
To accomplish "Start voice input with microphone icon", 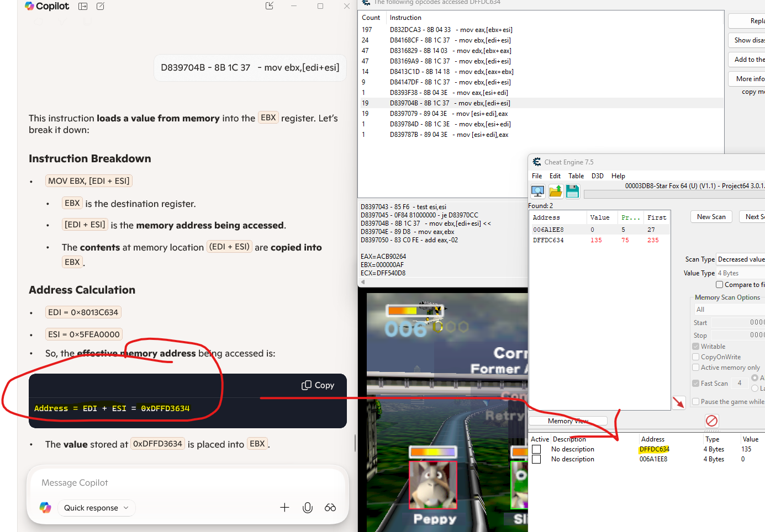I will pyautogui.click(x=308, y=507).
